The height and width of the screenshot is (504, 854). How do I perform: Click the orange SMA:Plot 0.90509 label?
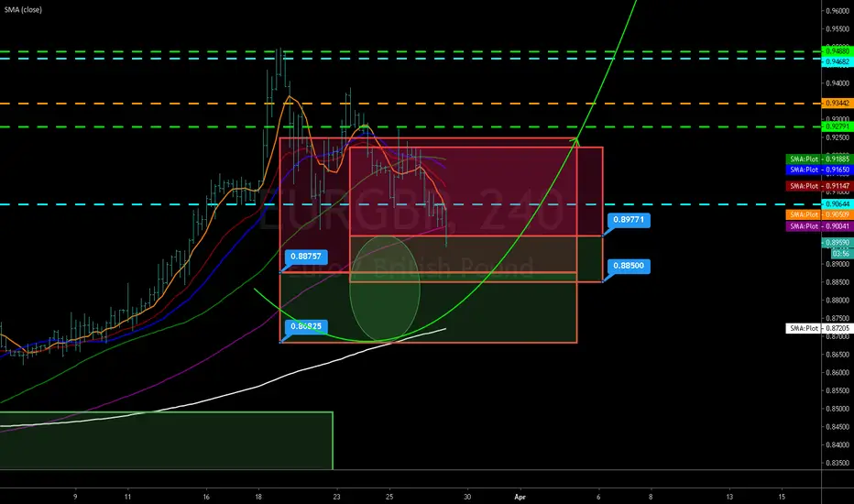(x=818, y=214)
